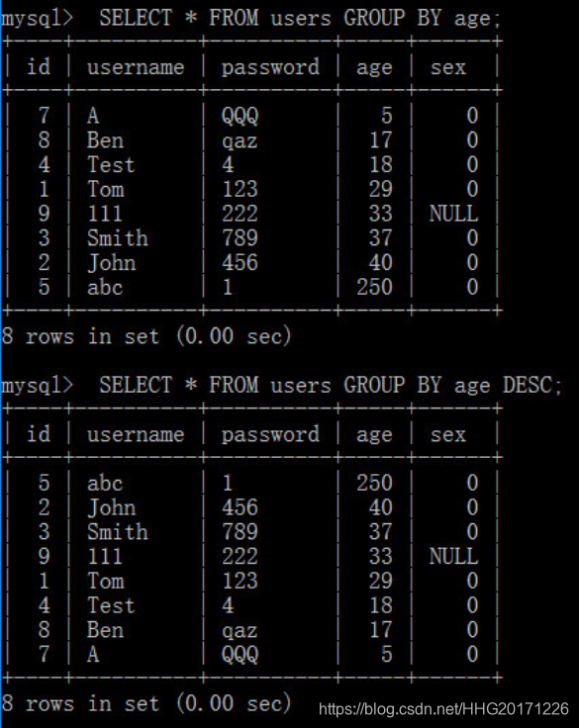Click age '17' in the first result table
579x728 pixels.
coord(381,140)
